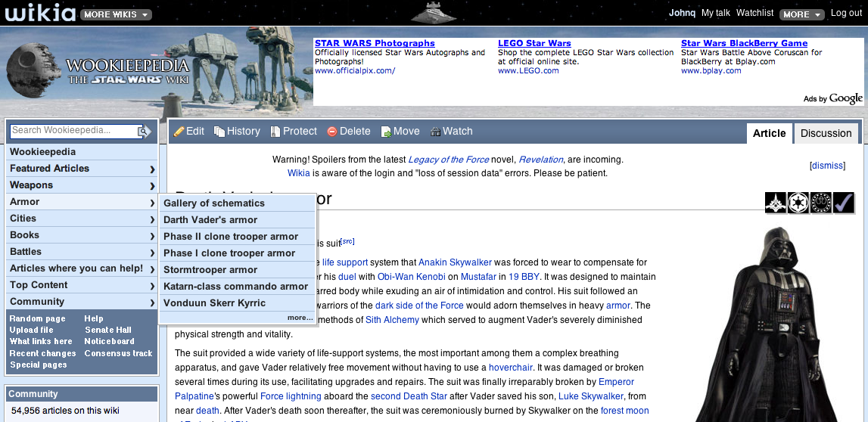Expand the Weapons submenu arrow

(x=151, y=185)
